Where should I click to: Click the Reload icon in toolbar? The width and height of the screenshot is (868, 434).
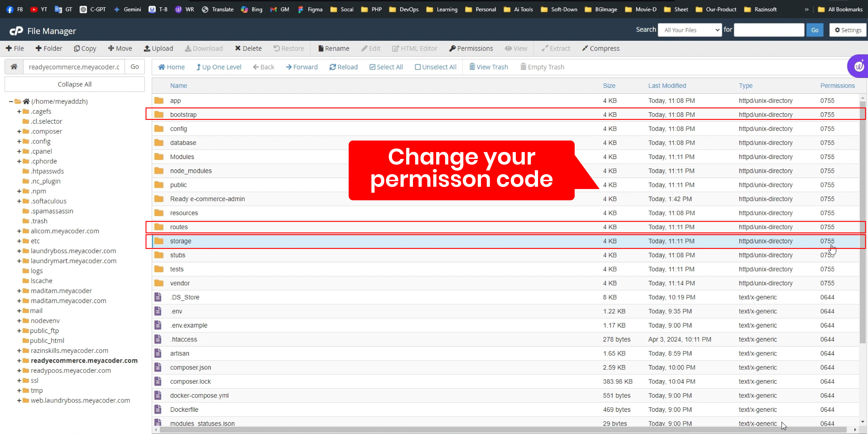pos(343,67)
